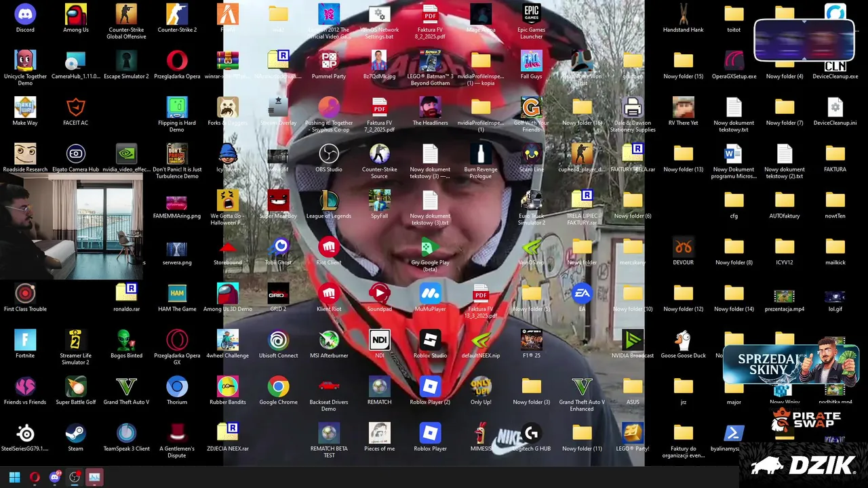Open the Euro Truck Simulator 2 shortcut
The width and height of the screenshot is (868, 488).
click(531, 207)
